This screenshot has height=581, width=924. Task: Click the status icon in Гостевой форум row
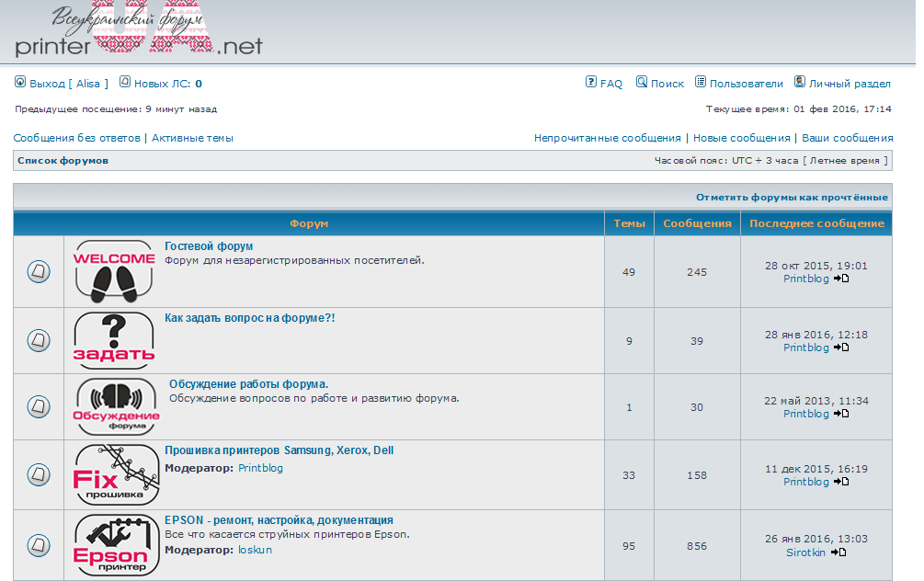click(39, 271)
